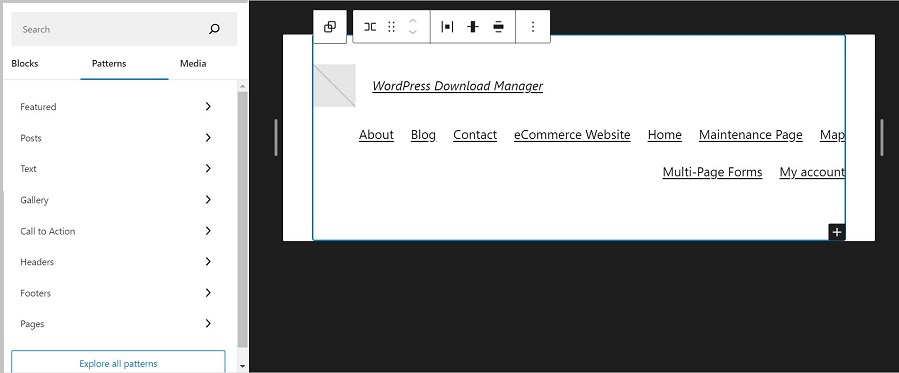This screenshot has height=373, width=899.
Task: Click into the Search input field
Action: [x=124, y=29]
